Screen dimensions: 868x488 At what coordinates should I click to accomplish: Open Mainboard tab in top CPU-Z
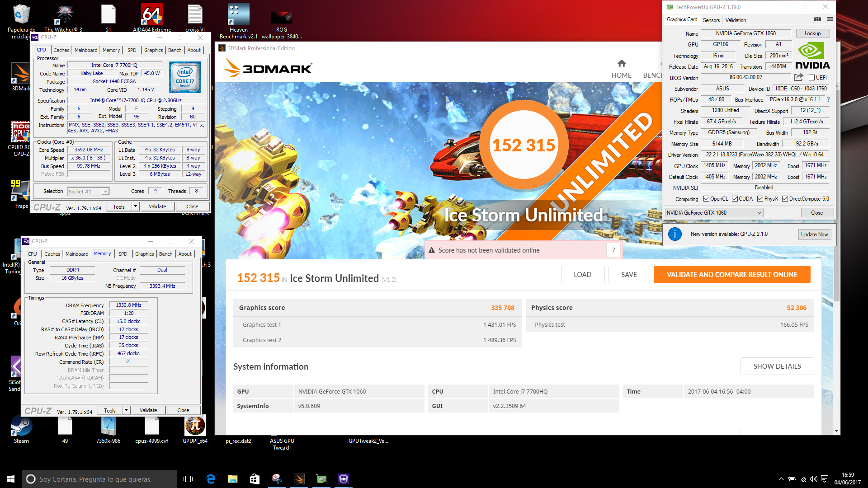[x=86, y=50]
